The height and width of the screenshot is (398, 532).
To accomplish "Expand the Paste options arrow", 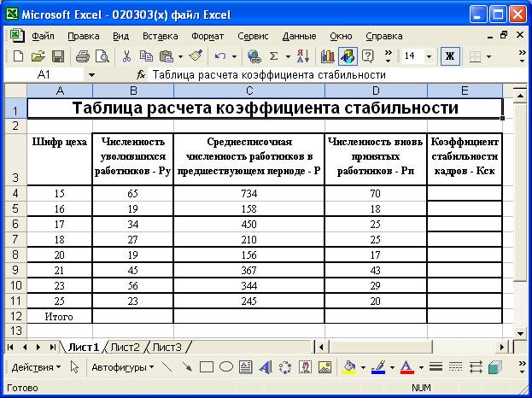I will [180, 56].
